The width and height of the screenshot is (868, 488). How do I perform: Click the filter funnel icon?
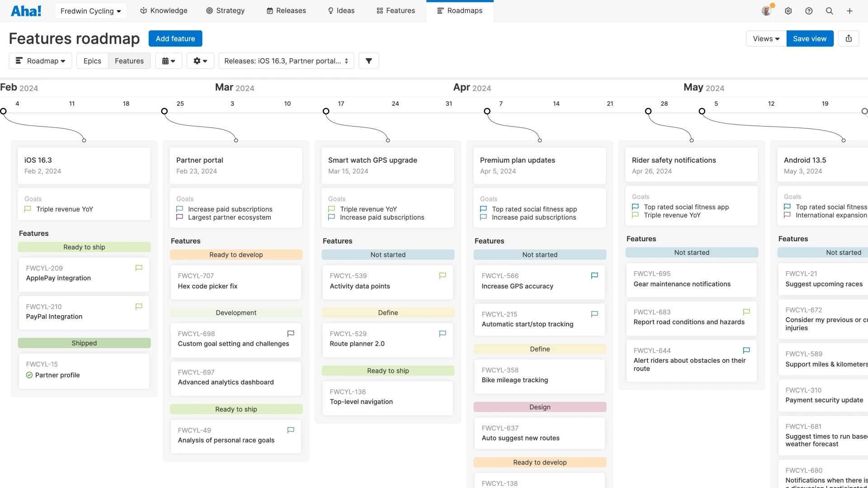click(x=369, y=61)
